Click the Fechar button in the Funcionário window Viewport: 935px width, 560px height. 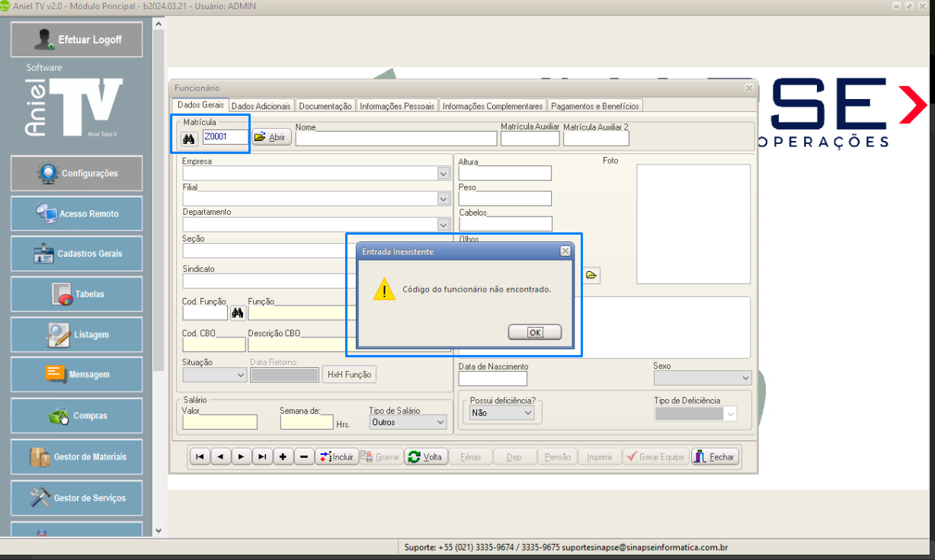[714, 457]
